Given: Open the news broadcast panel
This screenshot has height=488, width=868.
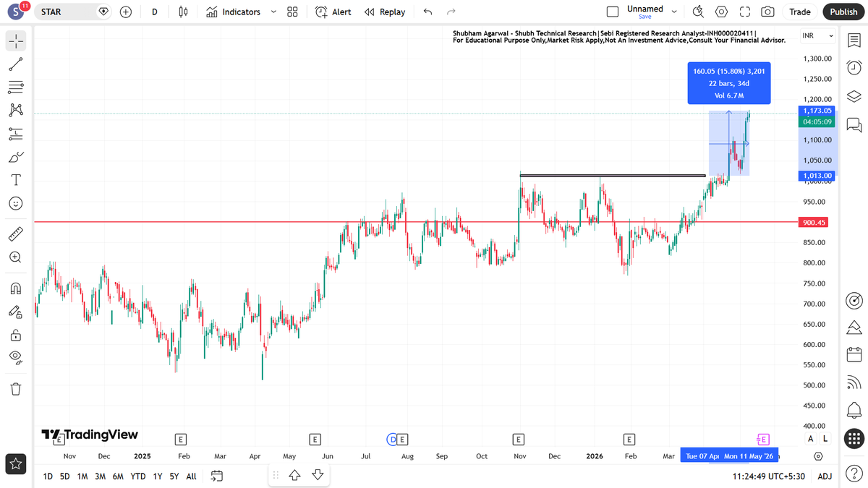Looking at the screenshot, I should pos(854,383).
